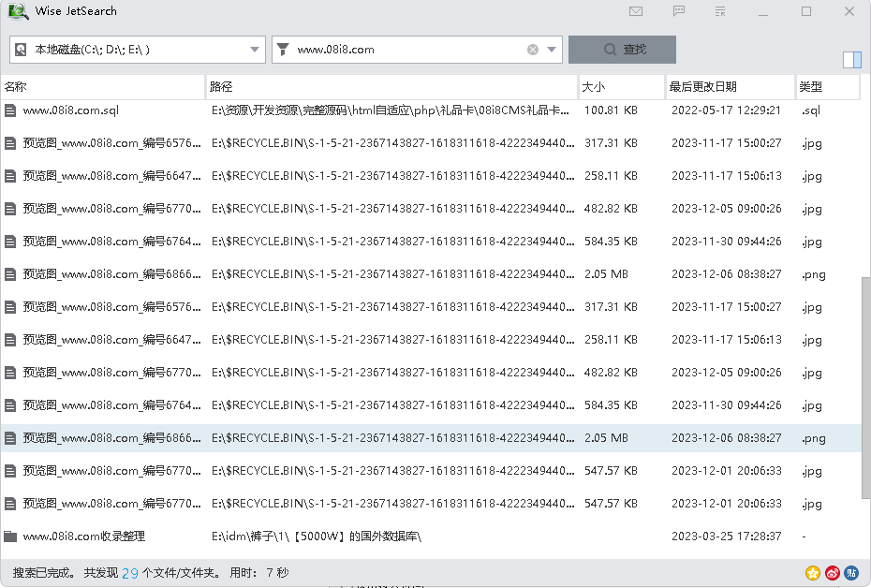Click the drive icon beside the disk selector
This screenshot has width=871, height=588.
[x=20, y=49]
